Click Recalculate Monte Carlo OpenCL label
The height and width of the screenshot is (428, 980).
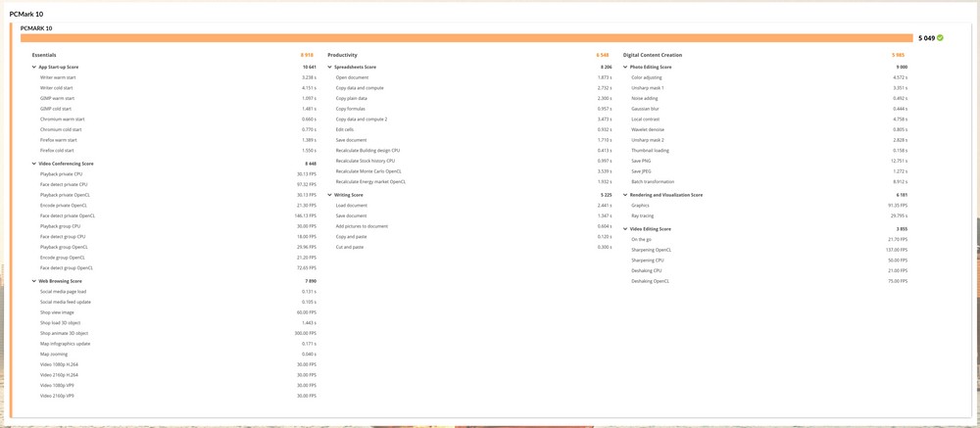click(x=368, y=171)
